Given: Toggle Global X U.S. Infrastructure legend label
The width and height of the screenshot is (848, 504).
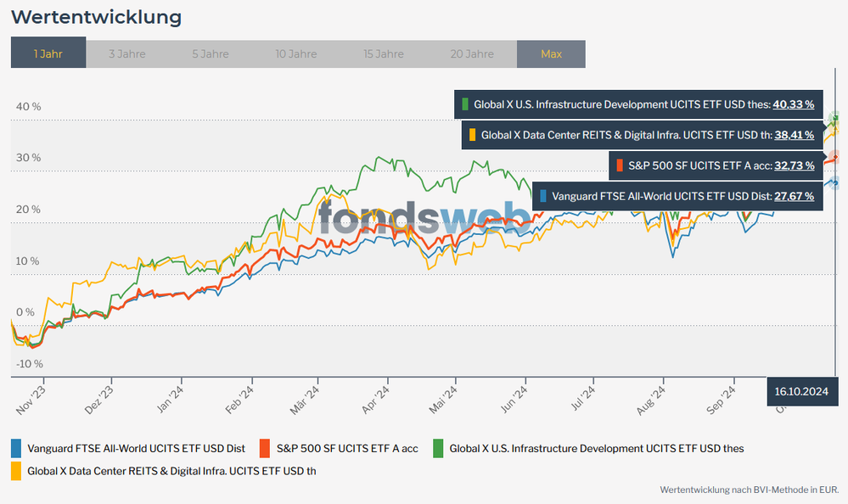Looking at the screenshot, I should click(597, 448).
